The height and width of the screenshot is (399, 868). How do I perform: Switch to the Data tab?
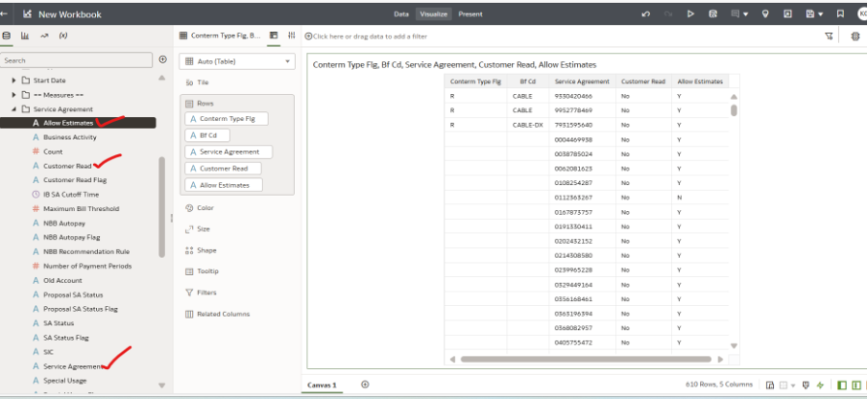[x=401, y=14]
